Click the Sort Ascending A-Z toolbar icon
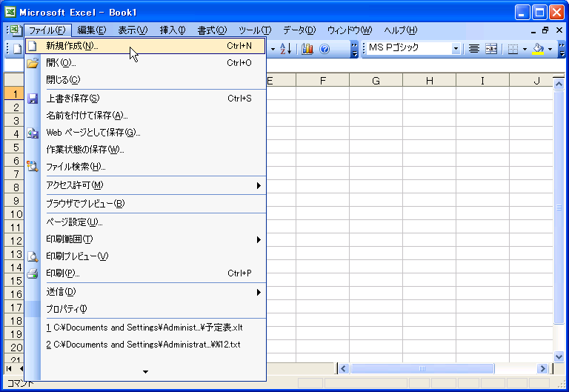The image size is (569, 392). point(285,49)
